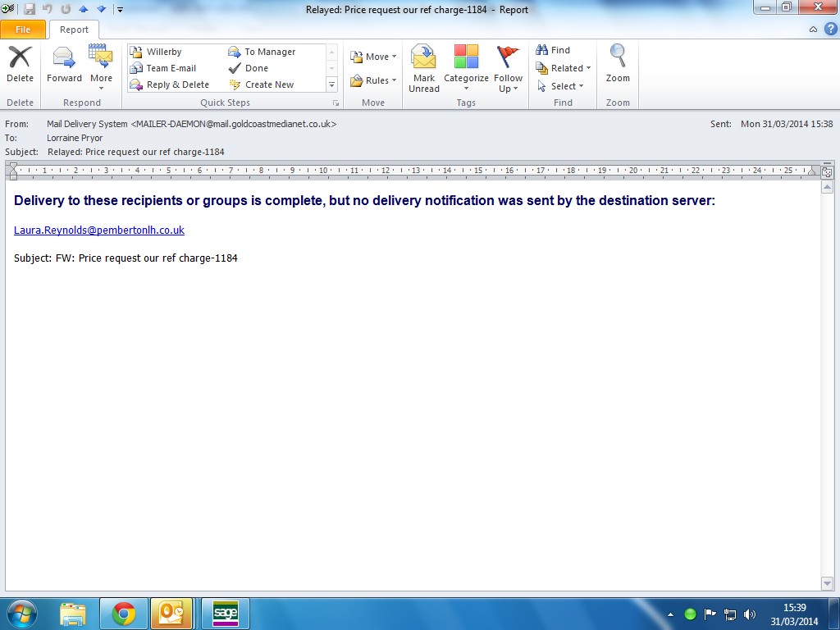Click the subject line text in header
Screen dimensions: 840x630
click(135, 152)
